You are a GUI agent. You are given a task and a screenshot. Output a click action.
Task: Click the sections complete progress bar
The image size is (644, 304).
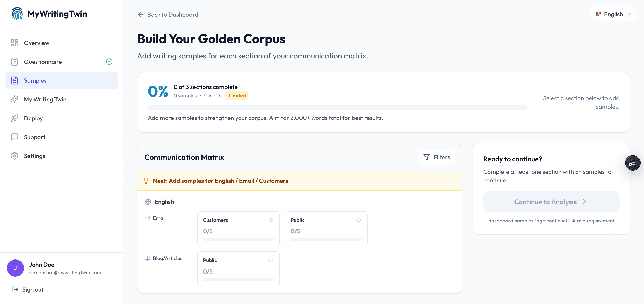point(337,107)
